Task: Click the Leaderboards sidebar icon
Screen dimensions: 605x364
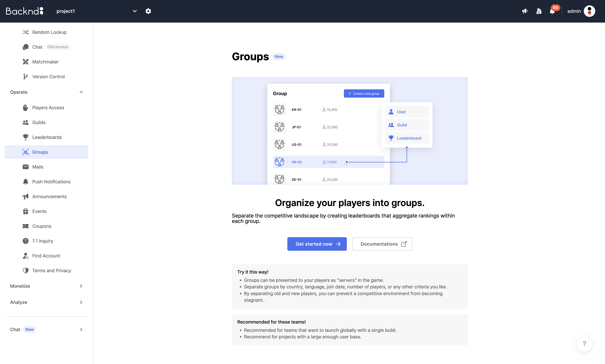Action: click(x=25, y=137)
